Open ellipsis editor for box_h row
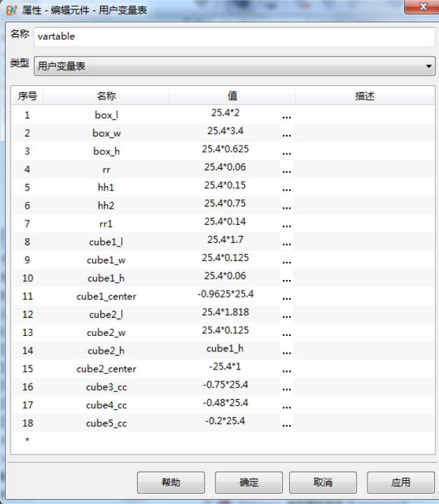439x504 pixels. click(x=286, y=151)
